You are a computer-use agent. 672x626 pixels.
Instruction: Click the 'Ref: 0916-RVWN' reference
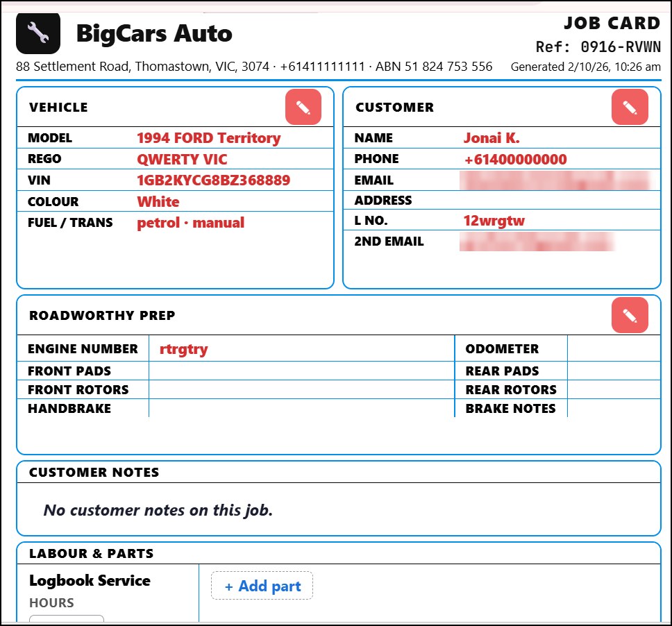click(x=598, y=46)
